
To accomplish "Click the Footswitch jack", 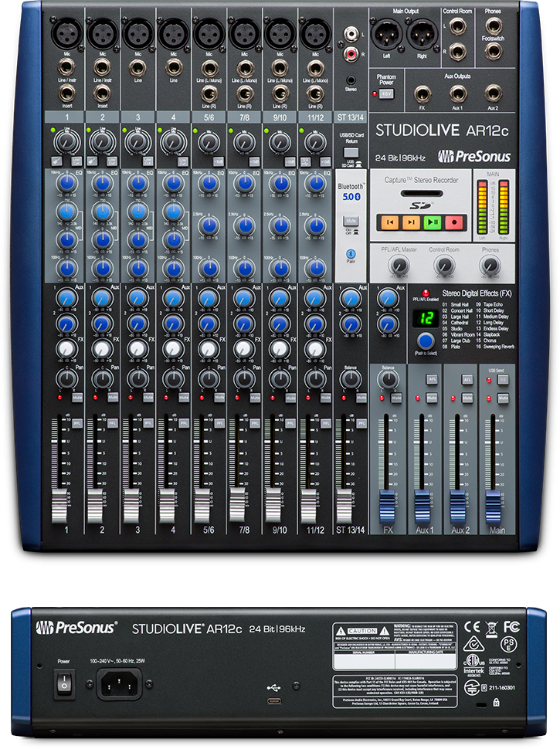I will [x=493, y=51].
